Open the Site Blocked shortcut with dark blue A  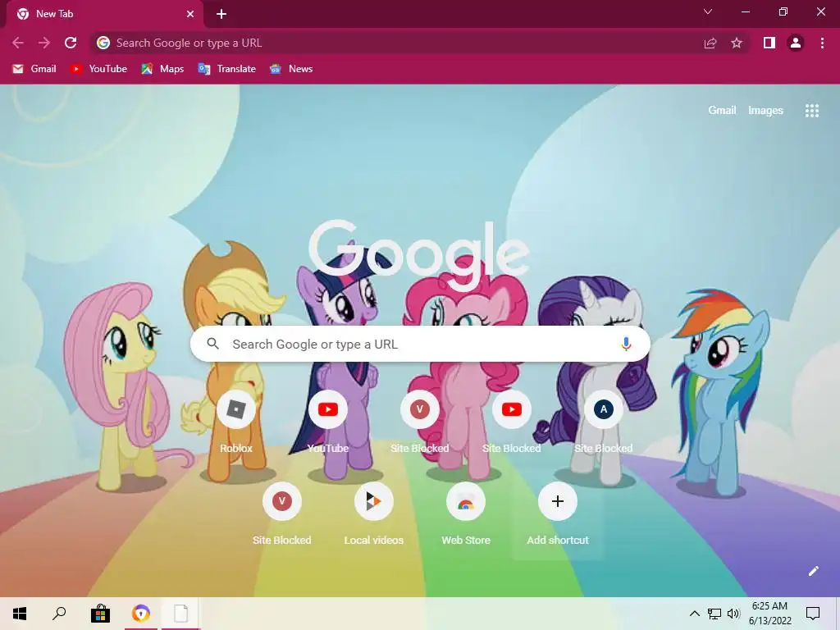point(603,422)
